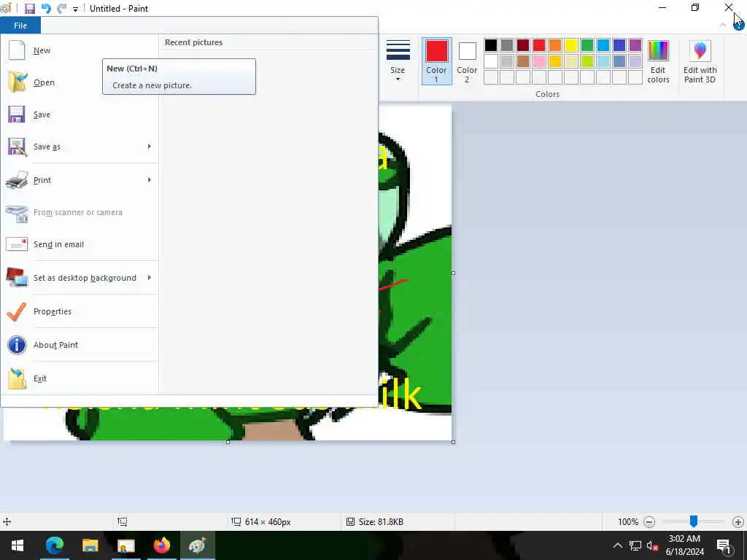The height and width of the screenshot is (560, 747).
Task: Pick the brown color swatch
Action: tap(522, 61)
